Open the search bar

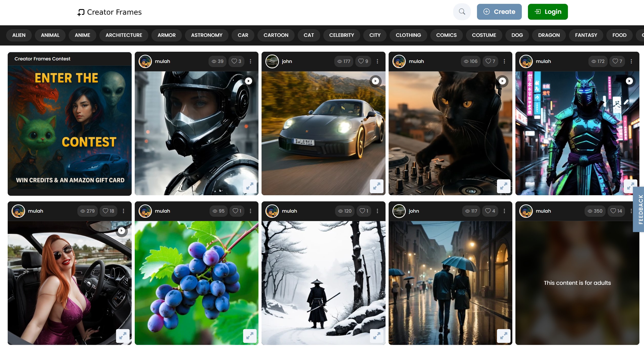point(462,12)
